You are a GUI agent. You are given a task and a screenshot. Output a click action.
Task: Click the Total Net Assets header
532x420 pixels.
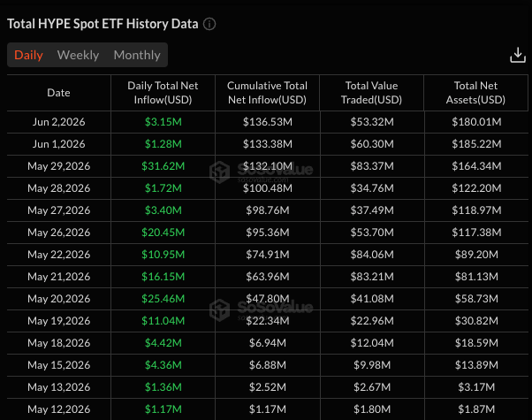(475, 93)
